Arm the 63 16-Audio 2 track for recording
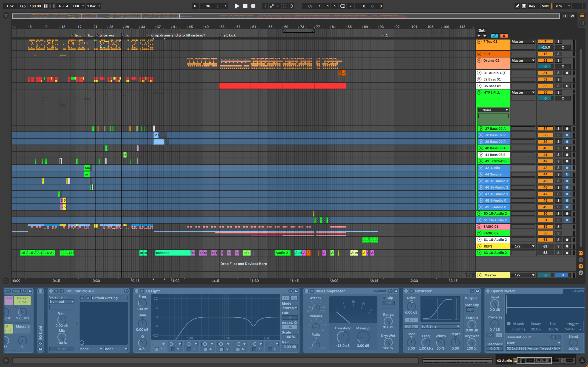The image size is (588, 367). point(567,253)
